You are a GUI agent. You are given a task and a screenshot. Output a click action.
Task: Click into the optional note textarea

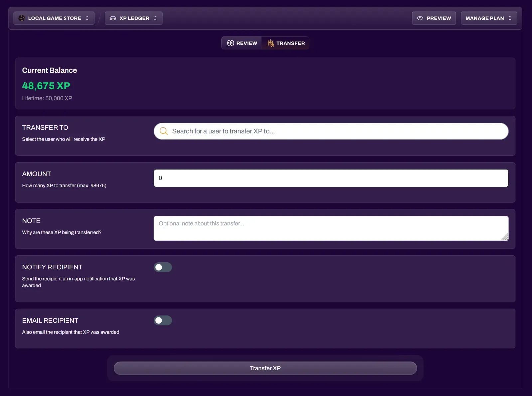click(x=331, y=228)
